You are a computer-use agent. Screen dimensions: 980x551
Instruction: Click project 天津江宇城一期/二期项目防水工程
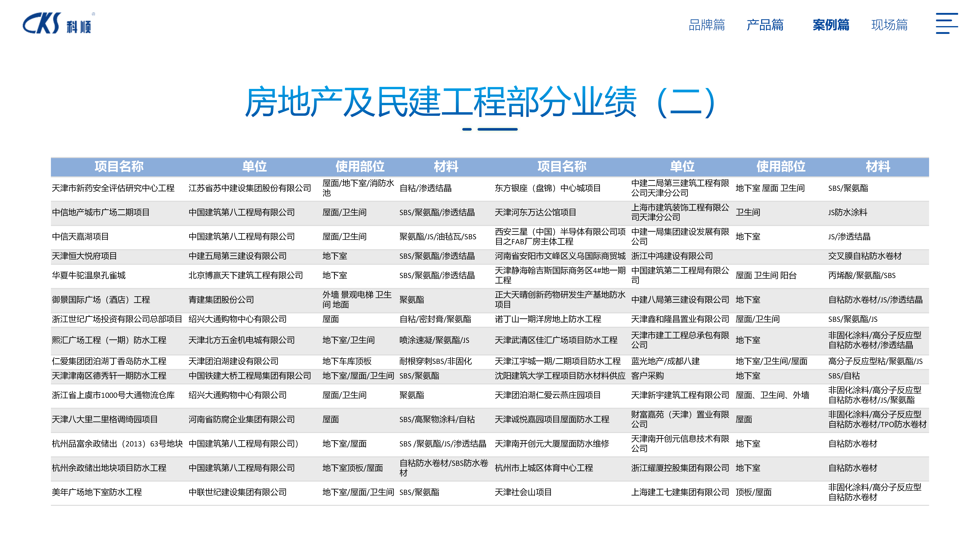tap(558, 361)
